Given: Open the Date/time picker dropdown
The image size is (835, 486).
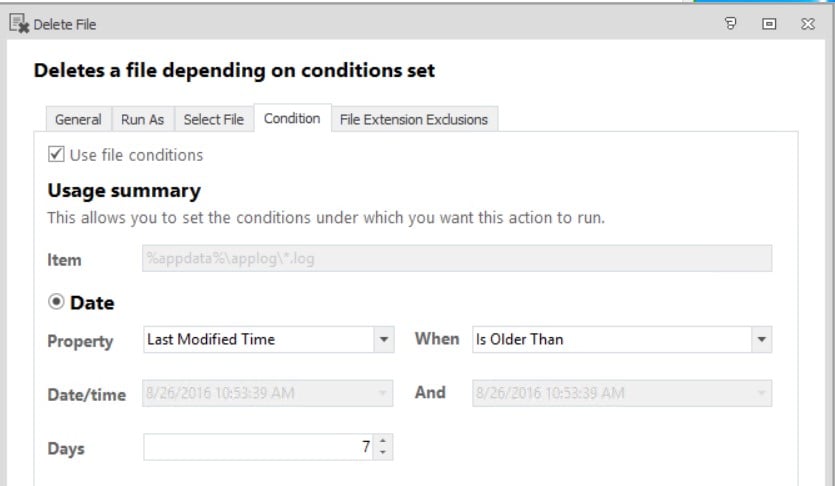Looking at the screenshot, I should [382, 393].
